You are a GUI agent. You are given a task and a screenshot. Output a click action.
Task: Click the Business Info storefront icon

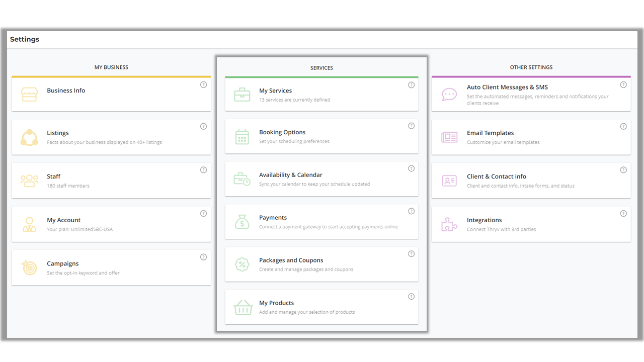pos(29,95)
